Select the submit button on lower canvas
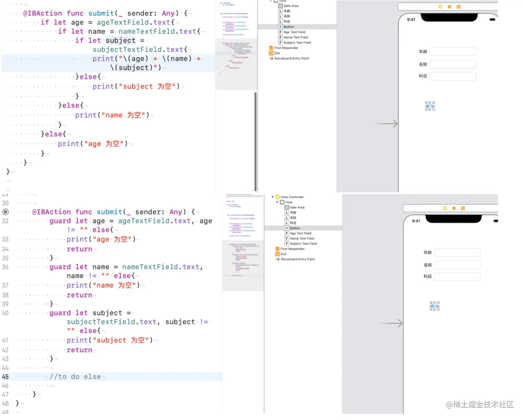Image resolution: width=525 pixels, height=420 pixels. 434,306
